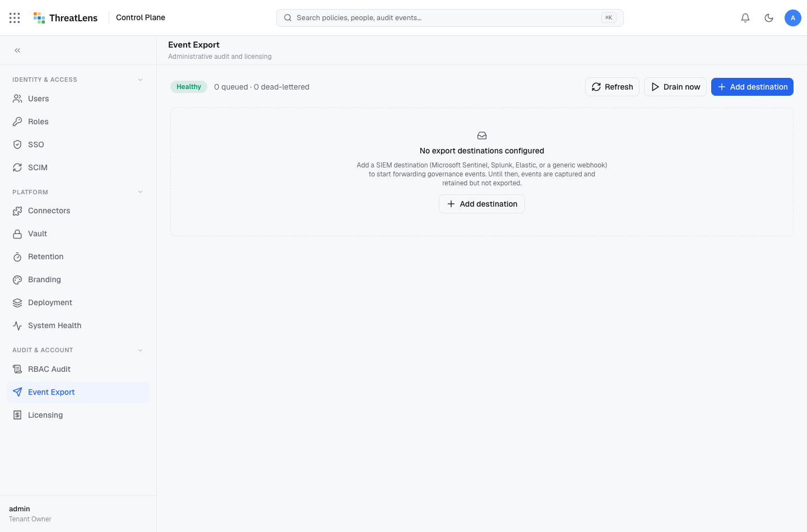The height and width of the screenshot is (532, 807).
Task: Select the Event Export nav item
Action: 78,392
